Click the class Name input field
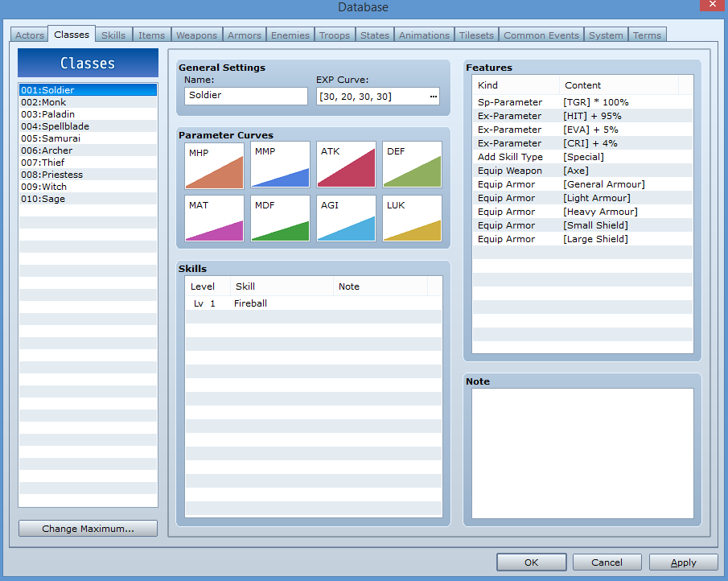This screenshot has width=728, height=581. pyautogui.click(x=245, y=97)
